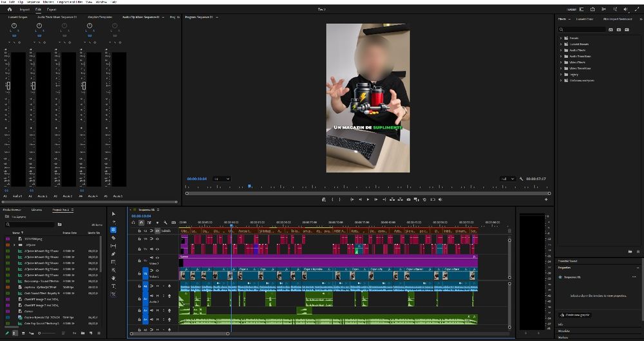644x341 pixels.
Task: Open Program monitor button editor plus icon
Action: [x=546, y=199]
